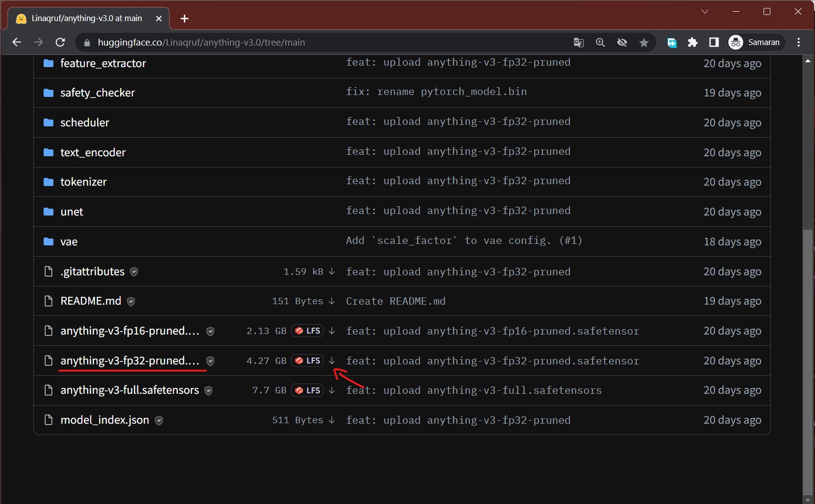Click the LFS badge on the fp32-pruned row
815x504 pixels.
point(307,360)
